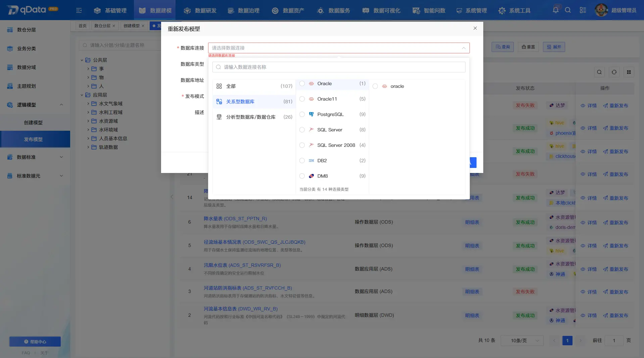Click the go-to page number input
This screenshot has width=644, height=358.
point(614,341)
